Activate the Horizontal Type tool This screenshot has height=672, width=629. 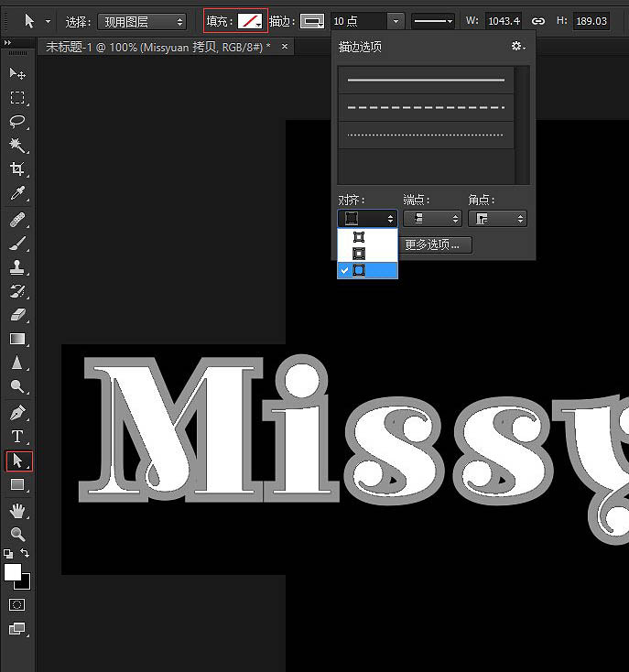click(x=17, y=437)
